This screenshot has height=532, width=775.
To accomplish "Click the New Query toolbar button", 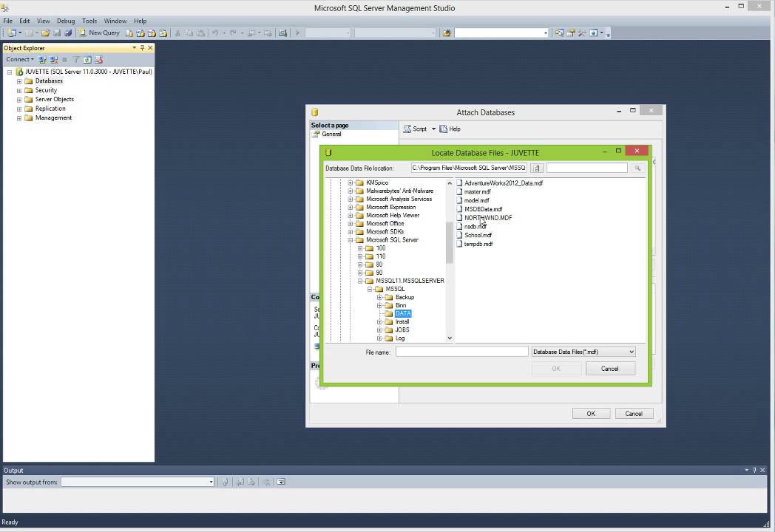I will point(99,33).
